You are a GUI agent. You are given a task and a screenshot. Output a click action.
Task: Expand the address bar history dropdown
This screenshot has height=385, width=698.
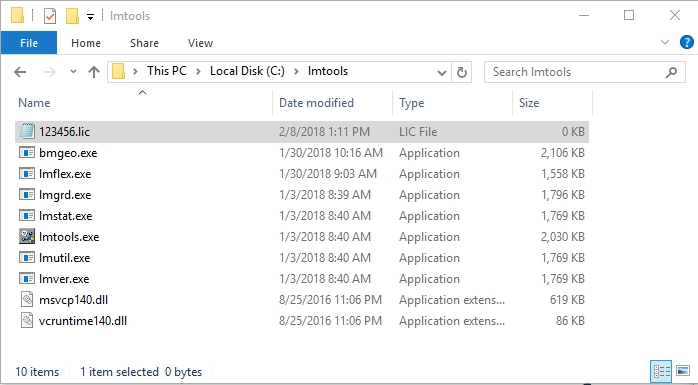click(x=442, y=72)
